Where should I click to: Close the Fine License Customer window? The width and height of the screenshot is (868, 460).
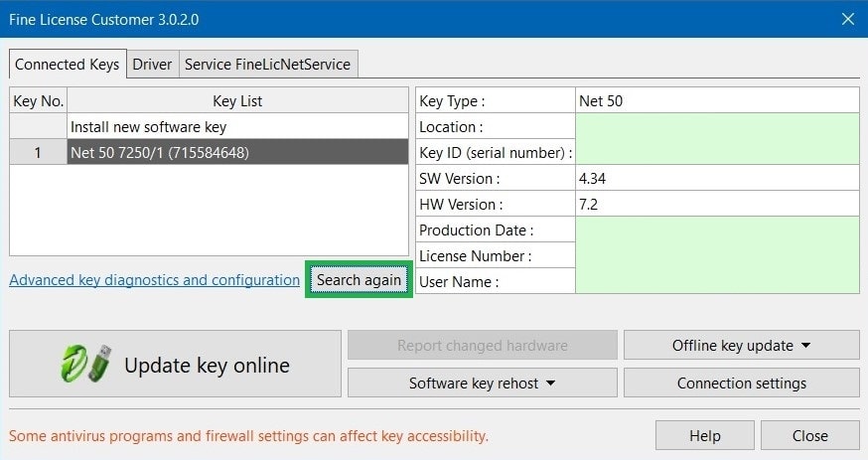point(847,20)
